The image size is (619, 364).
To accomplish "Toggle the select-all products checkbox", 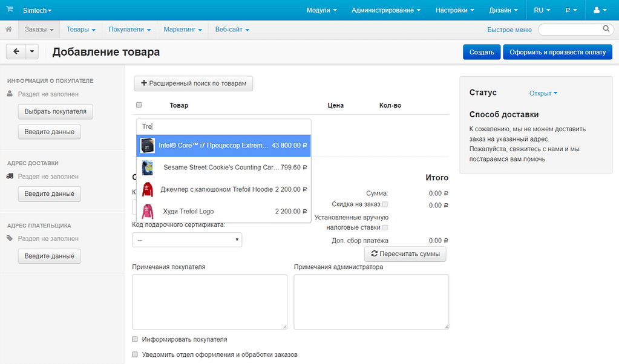I will coord(139,105).
